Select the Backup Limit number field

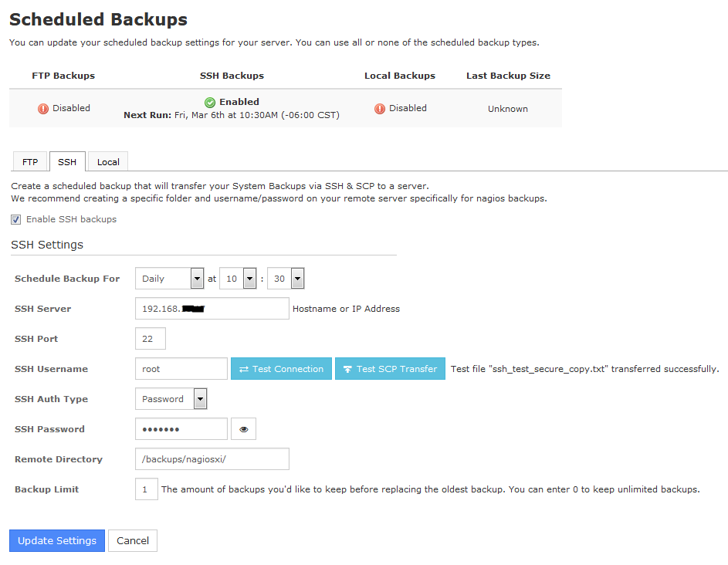(x=146, y=489)
